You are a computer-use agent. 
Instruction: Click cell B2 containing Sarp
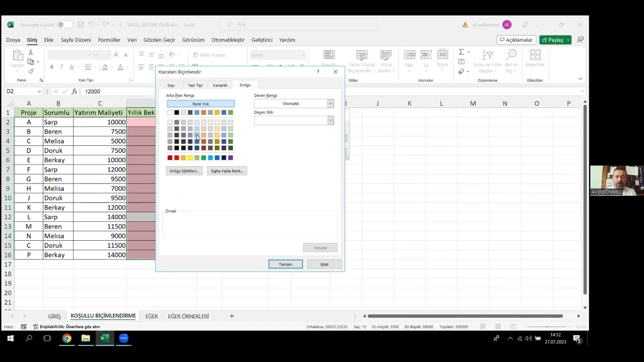(58, 122)
